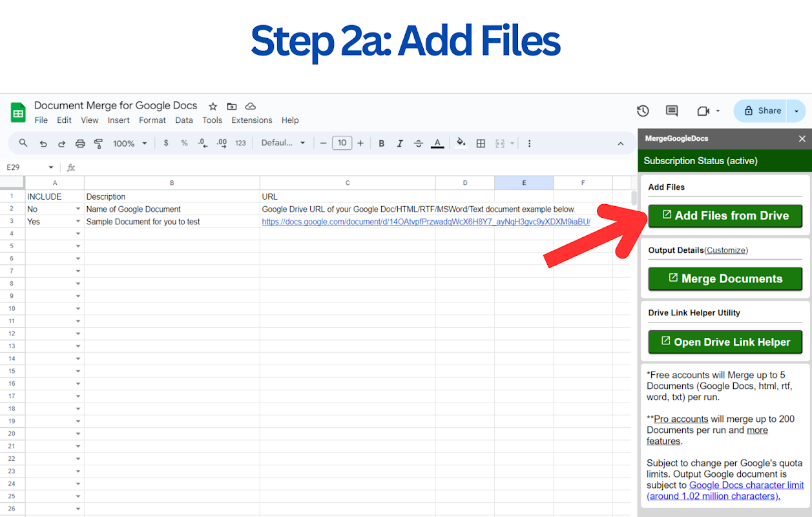Image resolution: width=812 pixels, height=517 pixels.
Task: Open the INCLUDE dropdown in row 3
Action: coord(78,221)
